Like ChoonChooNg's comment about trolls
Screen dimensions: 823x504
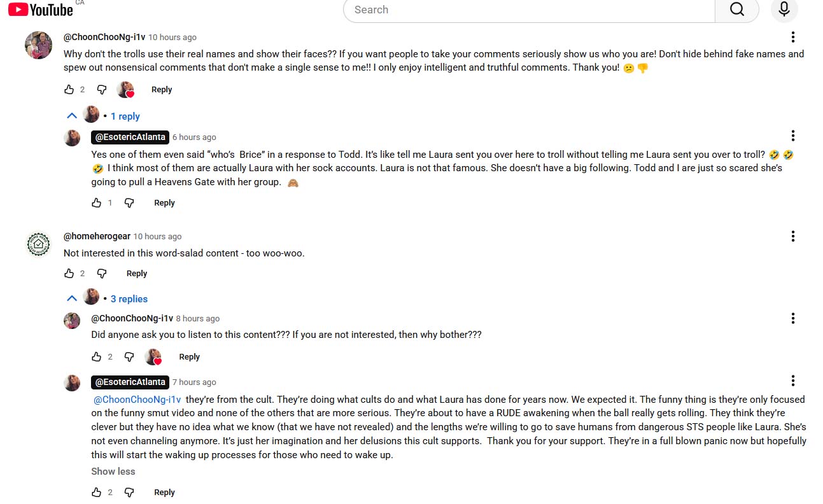(x=69, y=90)
